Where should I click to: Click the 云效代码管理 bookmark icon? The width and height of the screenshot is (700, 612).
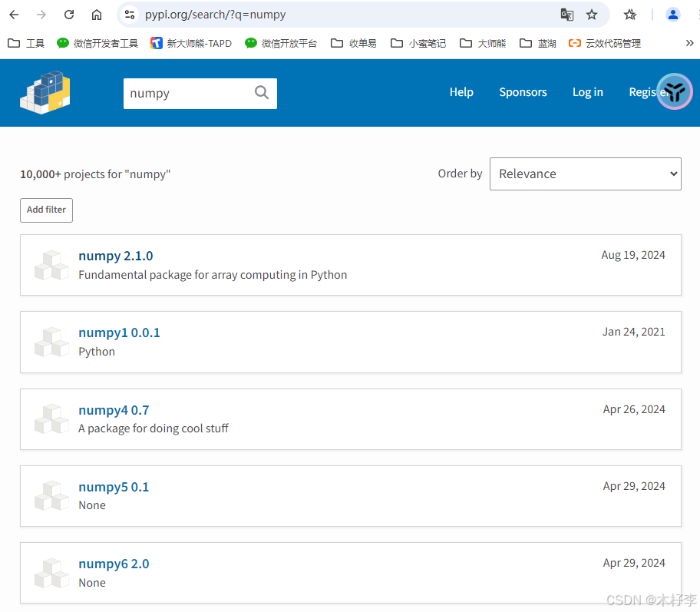[575, 43]
